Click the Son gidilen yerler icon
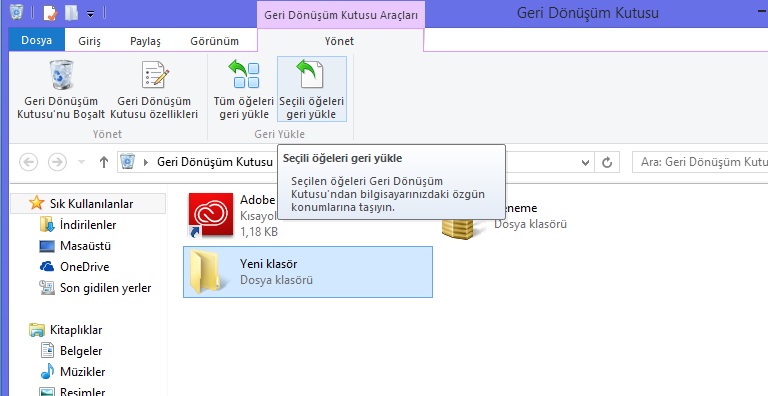768x396 pixels. click(47, 288)
